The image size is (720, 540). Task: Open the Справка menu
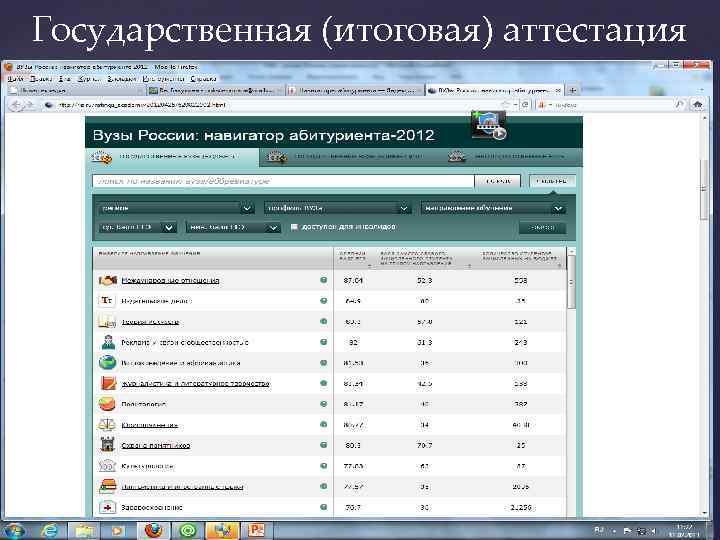click(203, 79)
